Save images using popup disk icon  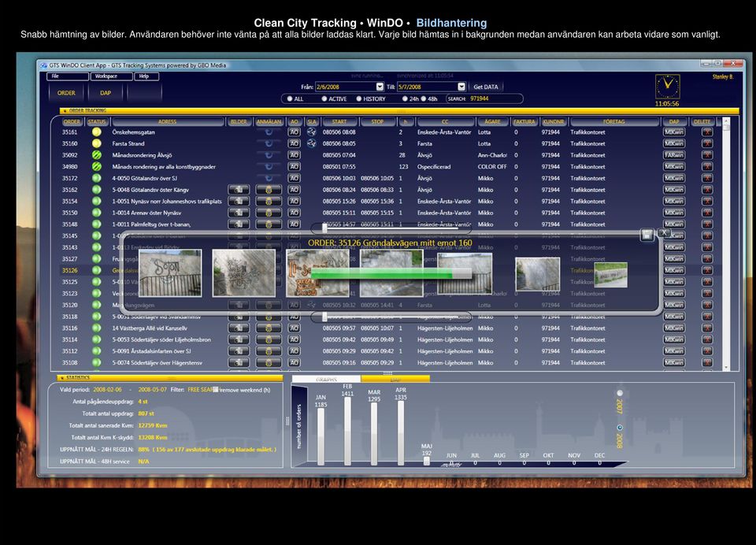647,235
